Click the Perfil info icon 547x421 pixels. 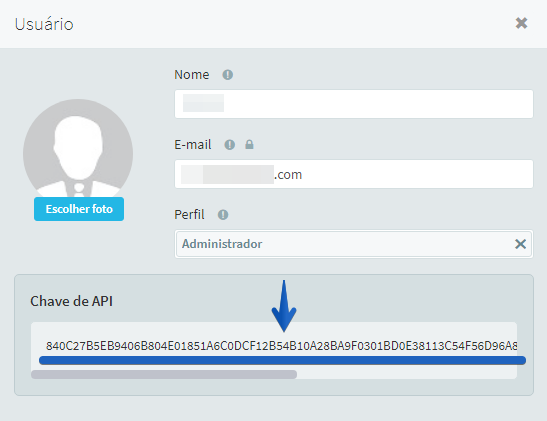[x=223, y=215]
